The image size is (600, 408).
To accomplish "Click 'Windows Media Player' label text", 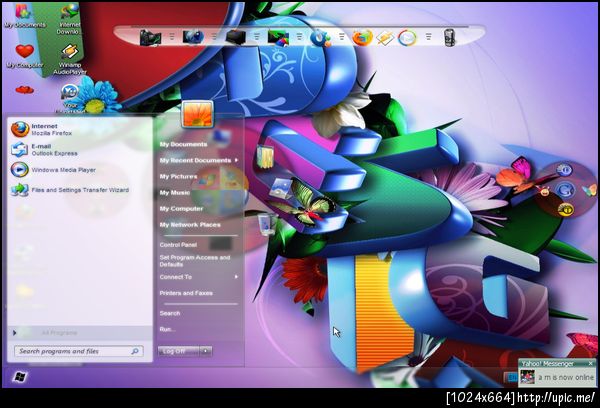I will coord(64,170).
